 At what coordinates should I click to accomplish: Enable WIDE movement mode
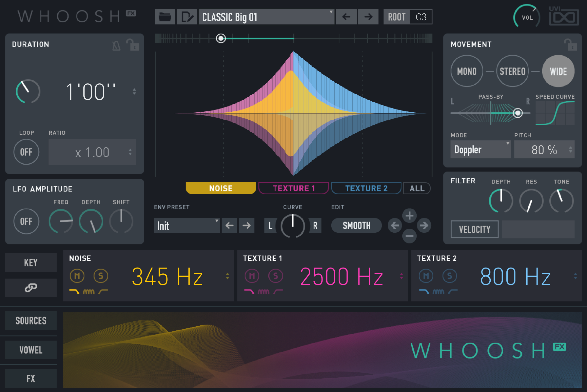(558, 71)
